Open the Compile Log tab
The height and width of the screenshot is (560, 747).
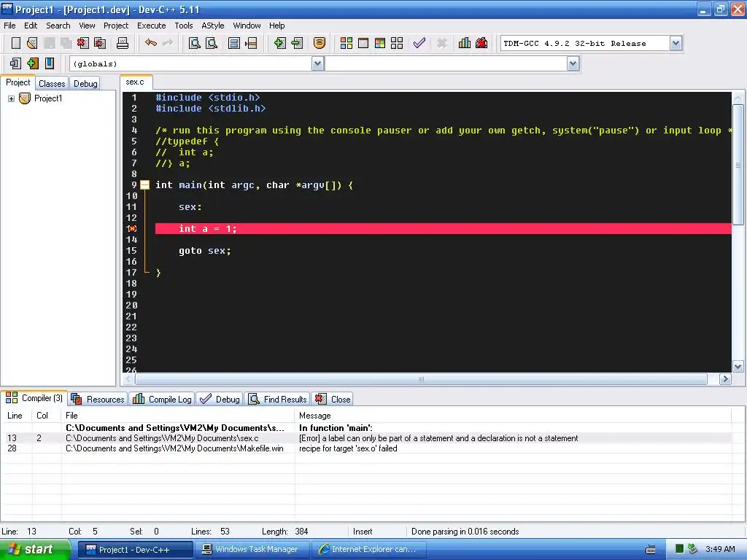162,399
